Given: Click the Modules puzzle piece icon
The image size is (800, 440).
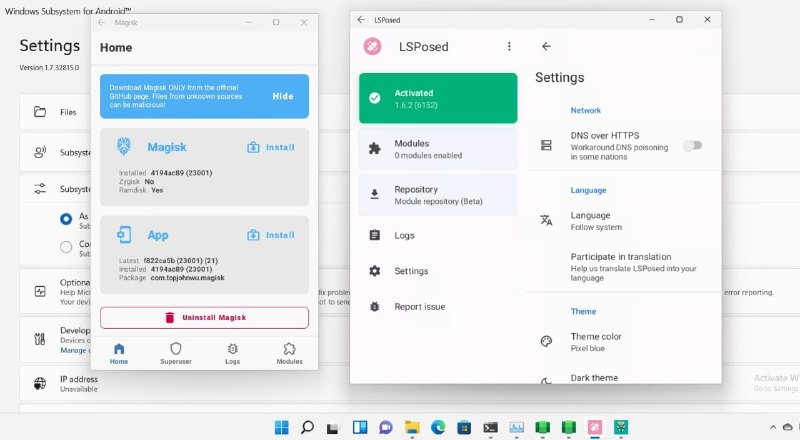Looking at the screenshot, I should click(x=374, y=149).
